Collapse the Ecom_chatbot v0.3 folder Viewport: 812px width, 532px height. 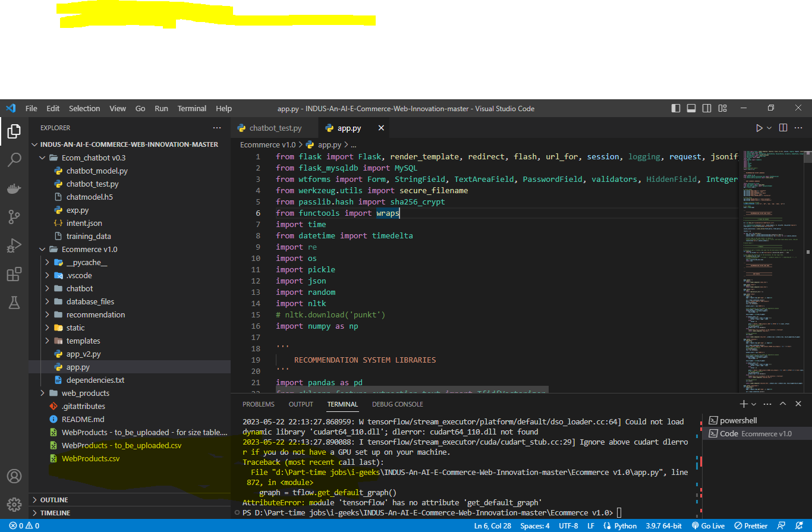point(42,157)
